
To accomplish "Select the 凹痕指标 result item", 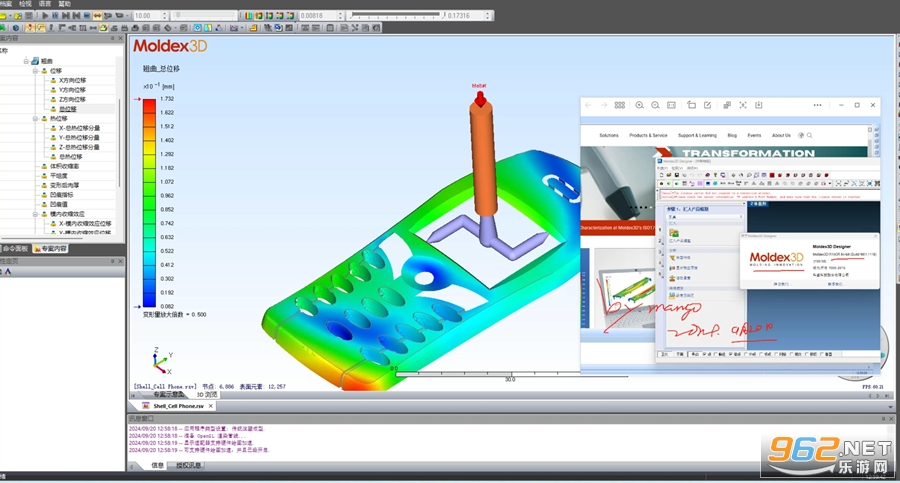I will coord(61,195).
